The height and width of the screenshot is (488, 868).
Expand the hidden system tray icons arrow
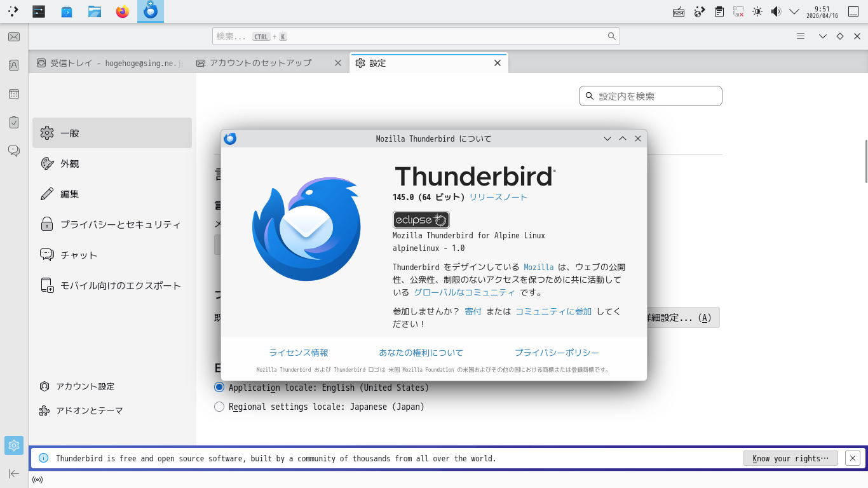click(x=794, y=11)
